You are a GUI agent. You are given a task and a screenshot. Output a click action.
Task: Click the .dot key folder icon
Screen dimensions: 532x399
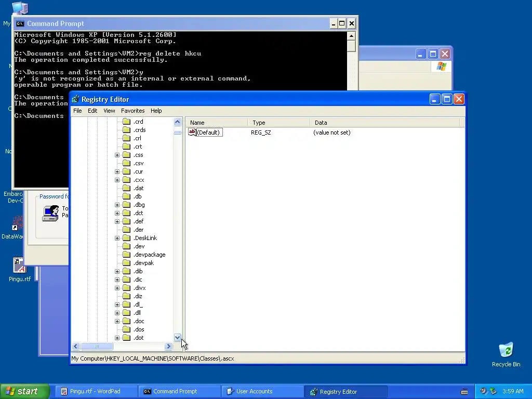click(x=127, y=338)
